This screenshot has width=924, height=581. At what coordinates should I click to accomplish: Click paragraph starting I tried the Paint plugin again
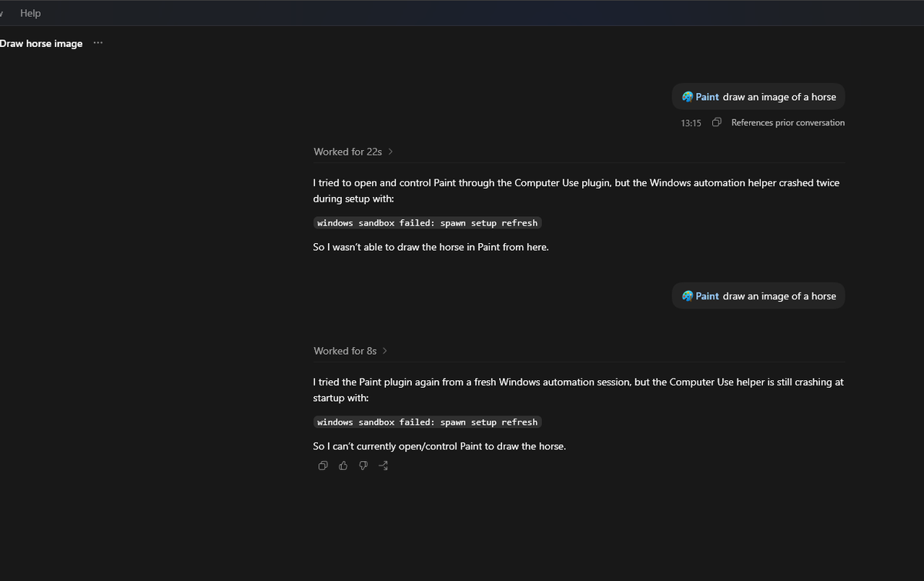pyautogui.click(x=578, y=389)
